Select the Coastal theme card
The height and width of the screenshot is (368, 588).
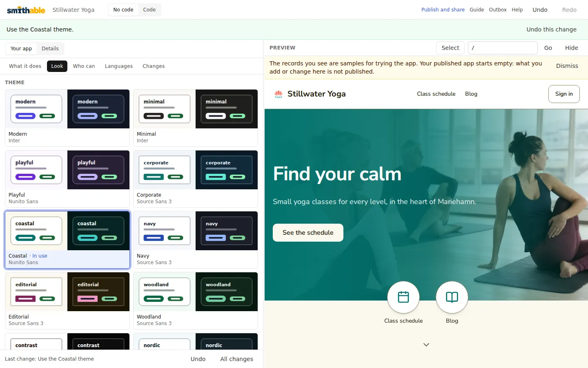click(x=67, y=240)
